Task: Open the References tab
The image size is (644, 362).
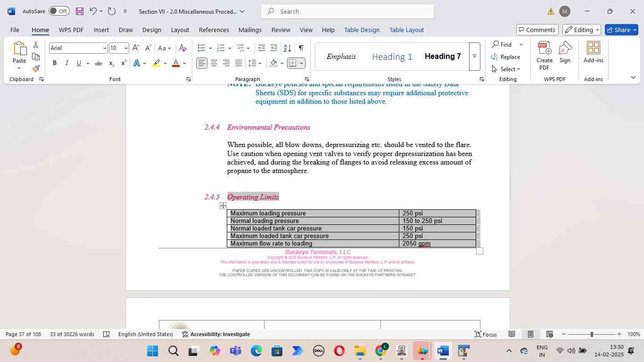Action: 214,30
